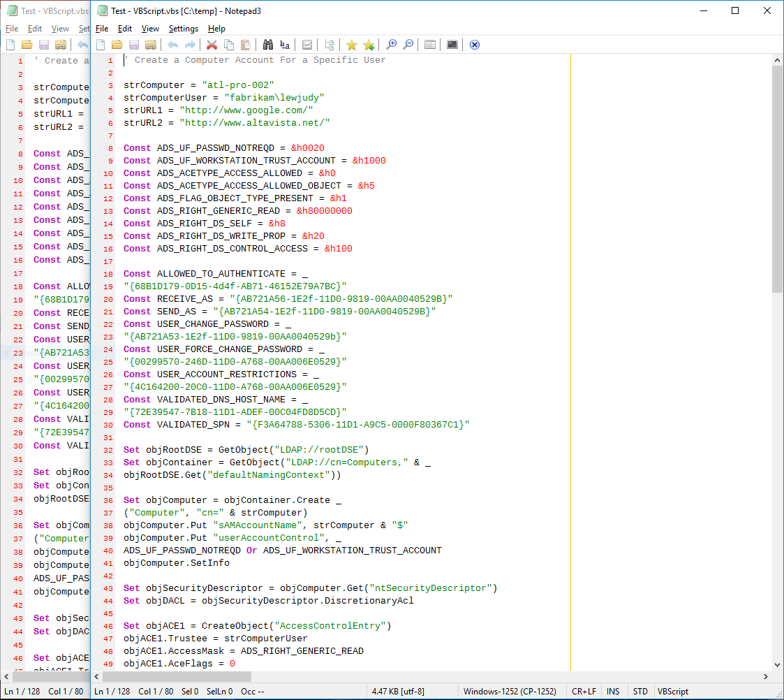Click Windows-1252 (CP-1252) encoding in status bar

pos(510,692)
